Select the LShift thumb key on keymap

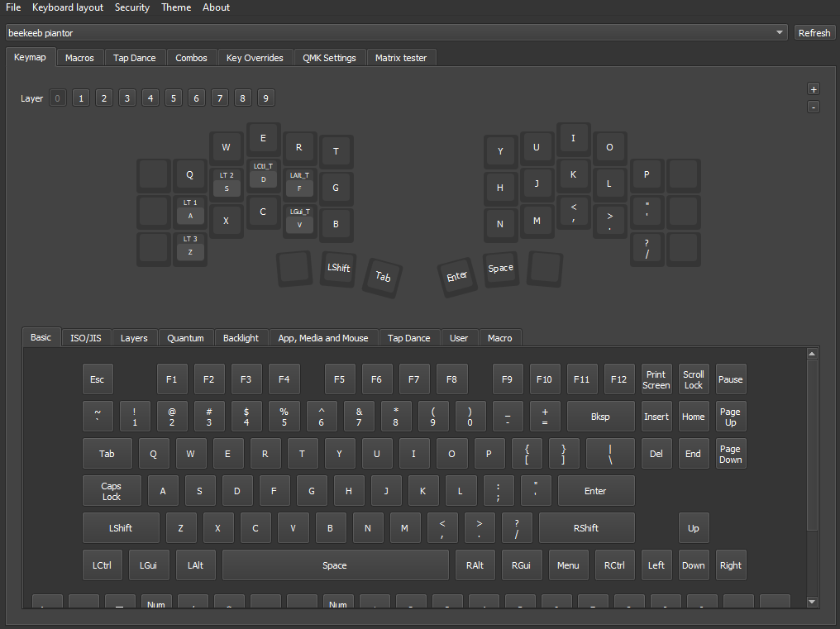[x=338, y=268]
